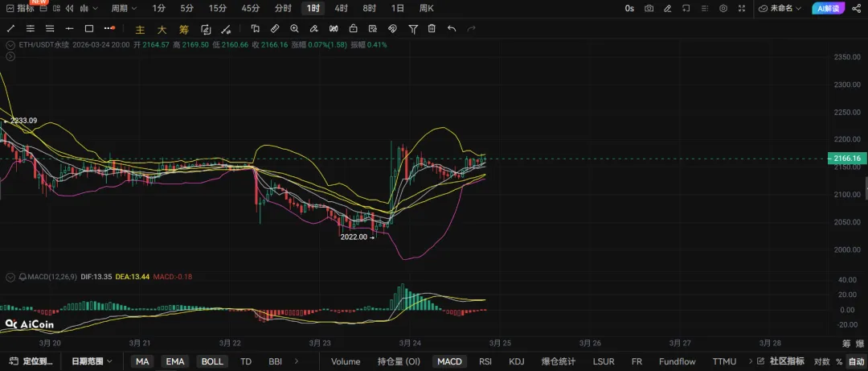The height and width of the screenshot is (371, 868).
Task: Open the candlestick chart type dropdown
Action: (88, 8)
